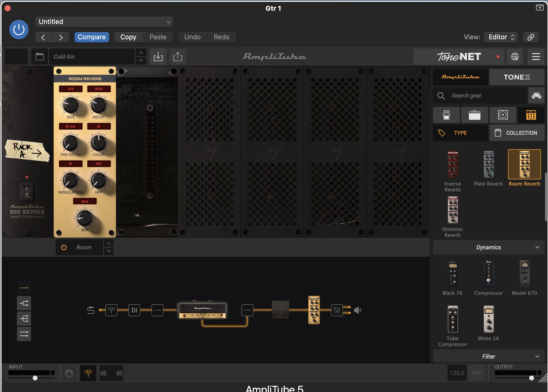Click the save preset download icon
Viewport: 548px width, 392px height.
click(158, 56)
